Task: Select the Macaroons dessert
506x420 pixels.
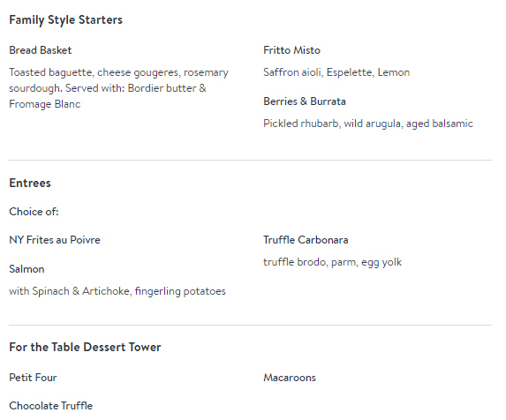Action: 290,378
